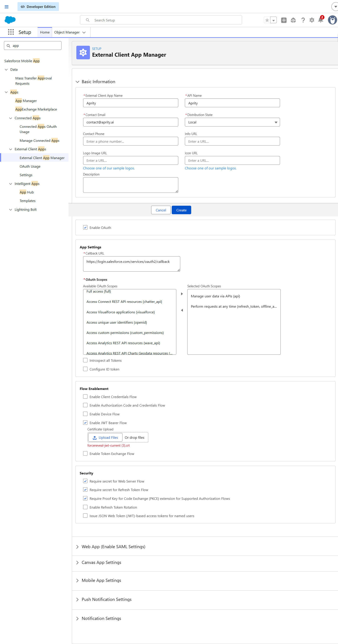This screenshot has height=644, width=338.
Task: Enable Device Flow checkbox
Action: click(x=85, y=414)
